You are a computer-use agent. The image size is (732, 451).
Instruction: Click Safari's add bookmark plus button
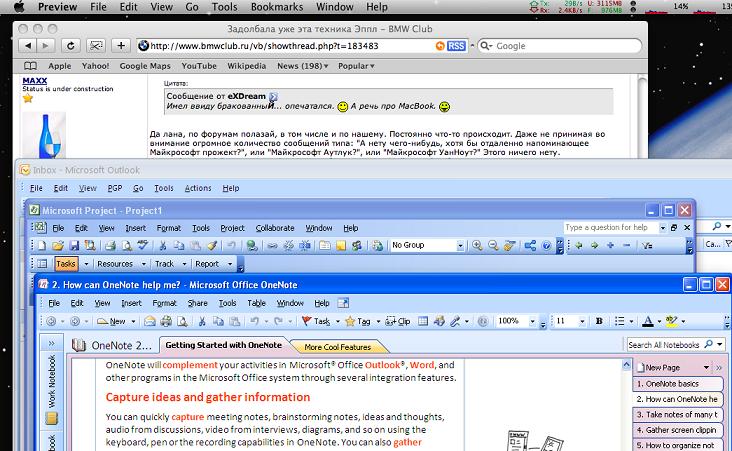click(x=121, y=46)
